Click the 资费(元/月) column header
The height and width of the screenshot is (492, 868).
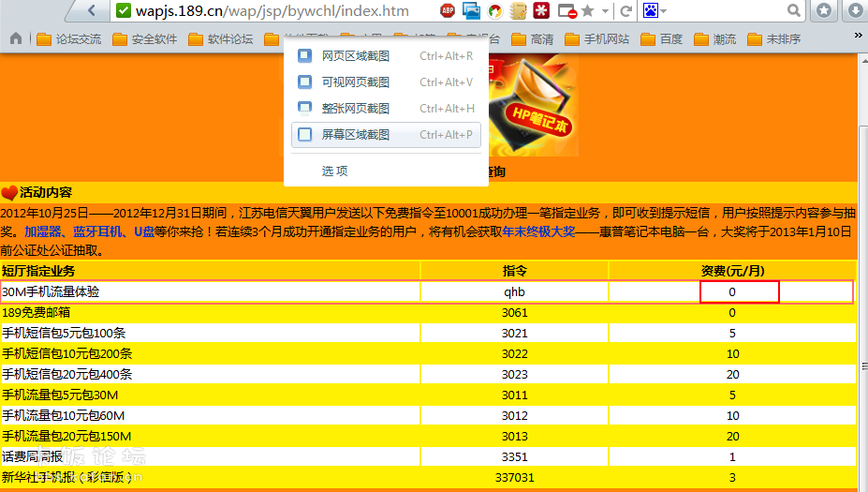pos(732,271)
